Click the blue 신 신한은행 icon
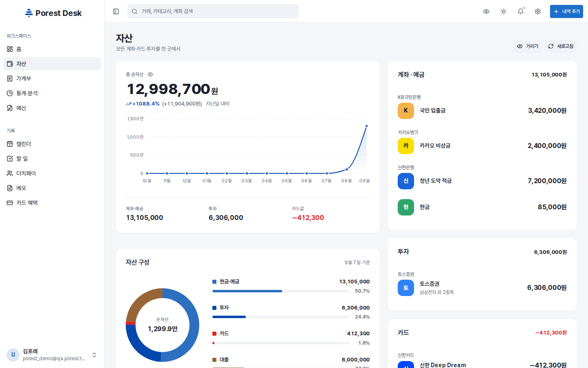Viewport: 588px width, 368px height. [x=406, y=181]
